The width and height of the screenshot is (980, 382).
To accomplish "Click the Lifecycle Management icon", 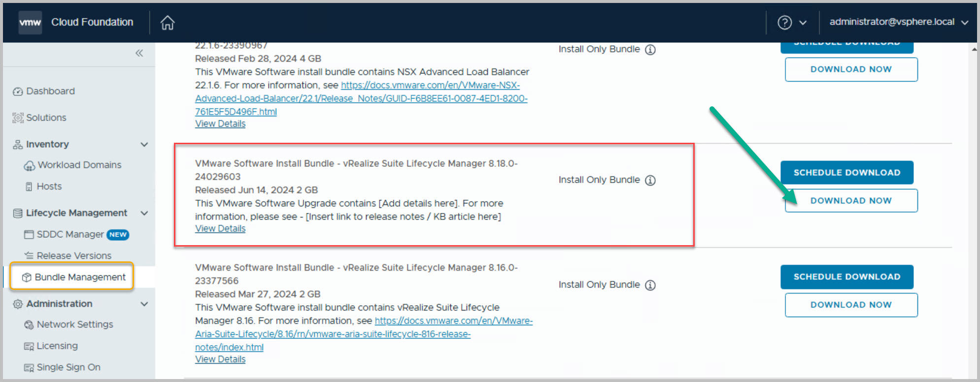I will coord(18,213).
